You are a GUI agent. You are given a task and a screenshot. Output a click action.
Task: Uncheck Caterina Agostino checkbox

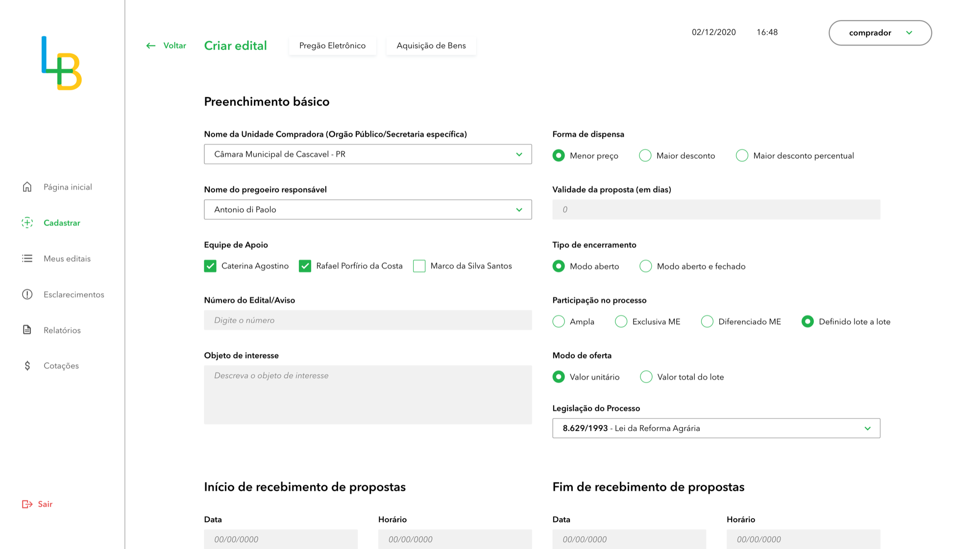click(x=210, y=266)
